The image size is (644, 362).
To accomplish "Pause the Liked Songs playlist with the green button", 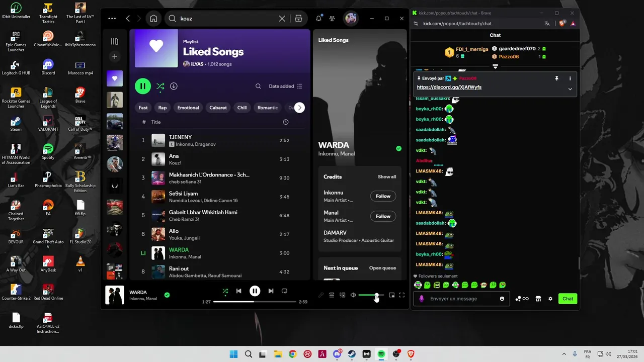I will click(x=143, y=86).
